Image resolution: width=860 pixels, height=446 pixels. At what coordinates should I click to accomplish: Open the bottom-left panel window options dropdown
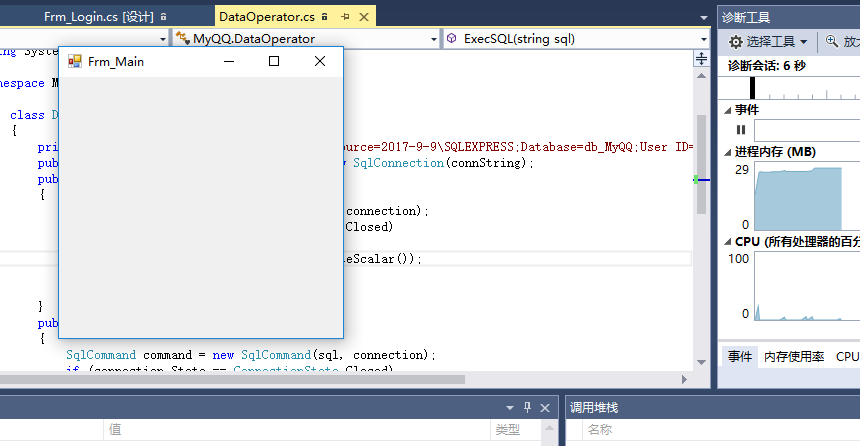510,408
